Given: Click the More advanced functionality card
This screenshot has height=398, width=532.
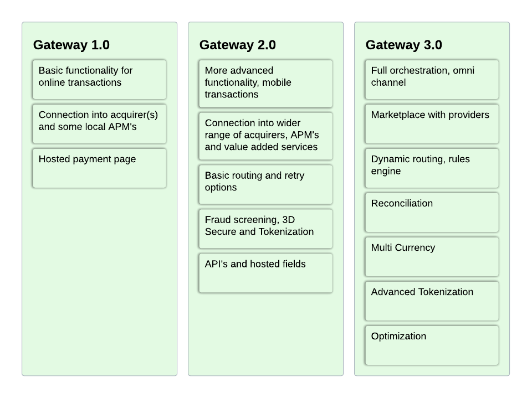Looking at the screenshot, I should 265,84.
